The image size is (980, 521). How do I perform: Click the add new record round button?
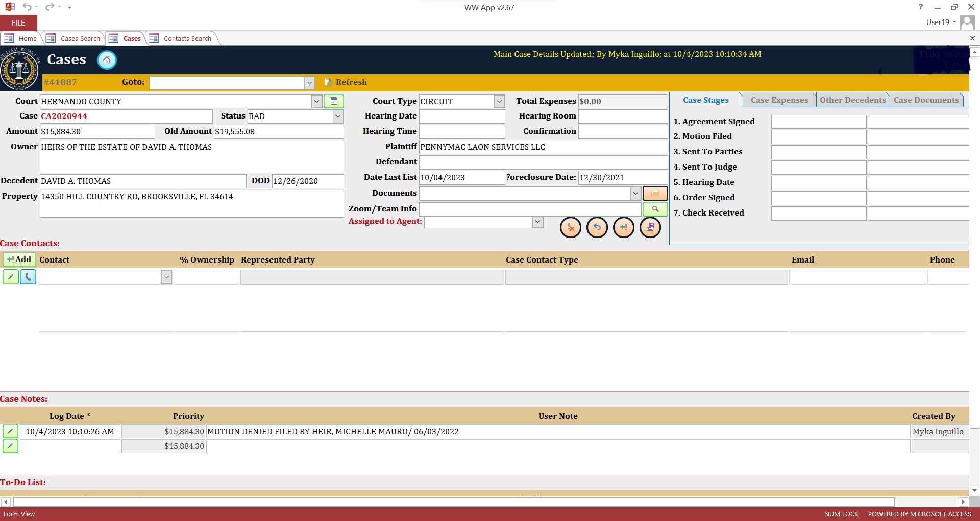(624, 227)
